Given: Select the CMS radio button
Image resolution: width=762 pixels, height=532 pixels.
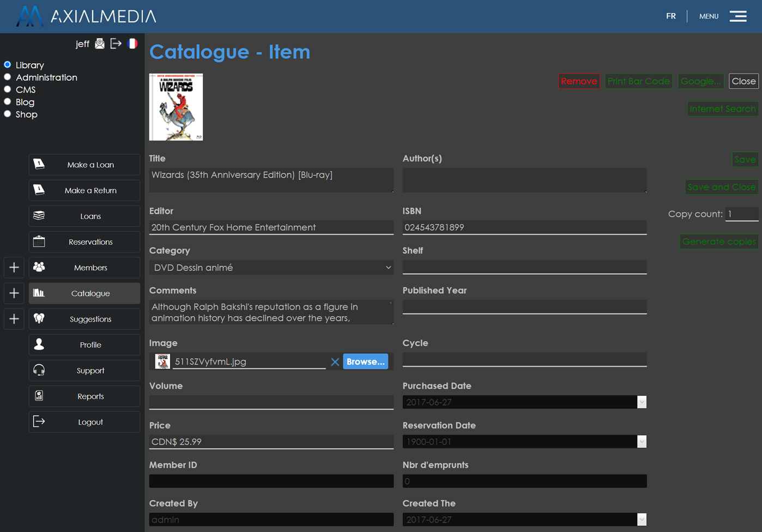Looking at the screenshot, I should pyautogui.click(x=8, y=89).
